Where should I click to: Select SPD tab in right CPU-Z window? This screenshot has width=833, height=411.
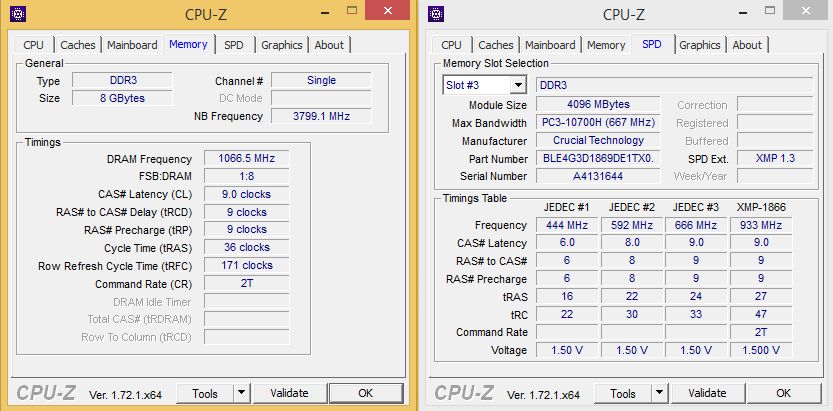pos(652,44)
